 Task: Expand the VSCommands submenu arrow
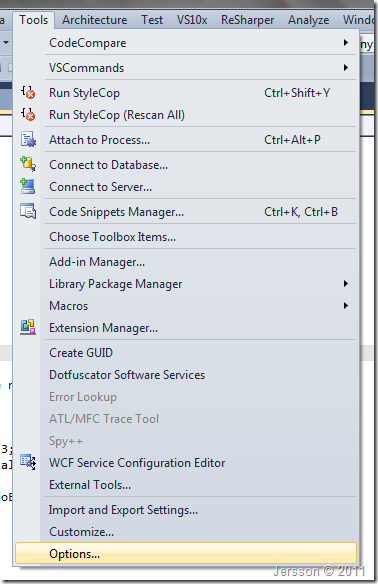click(346, 68)
